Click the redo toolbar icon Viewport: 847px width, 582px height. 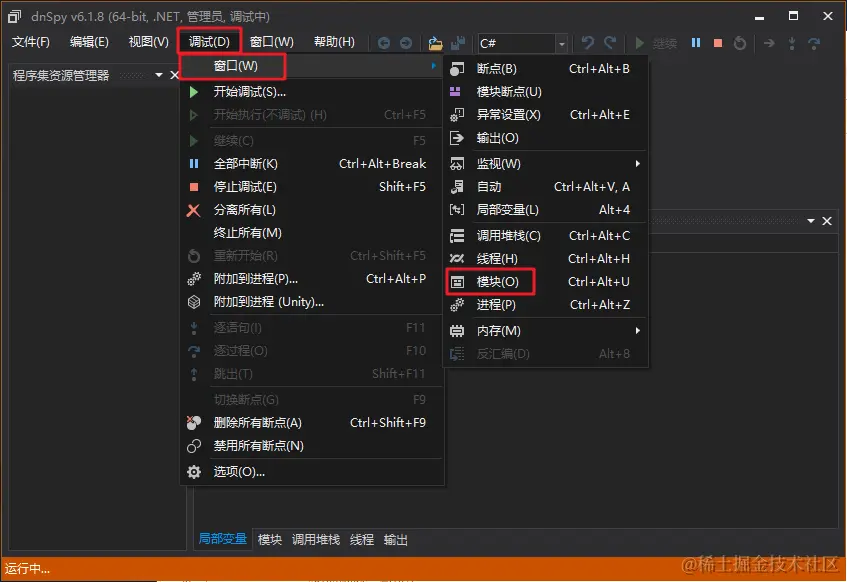(610, 43)
